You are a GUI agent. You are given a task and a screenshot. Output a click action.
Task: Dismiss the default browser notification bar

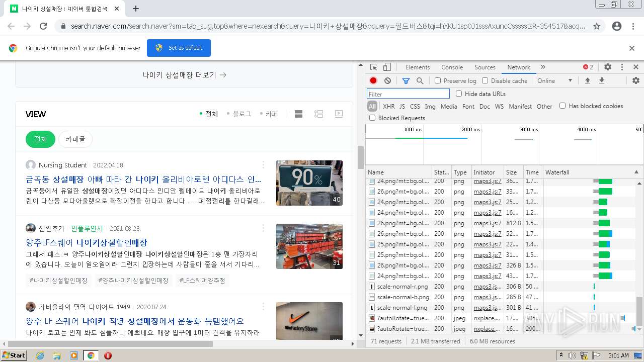click(632, 48)
